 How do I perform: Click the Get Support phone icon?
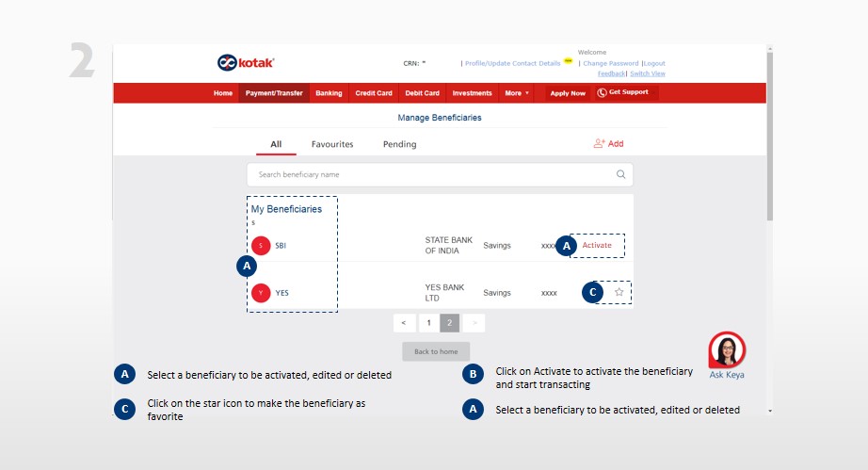602,92
